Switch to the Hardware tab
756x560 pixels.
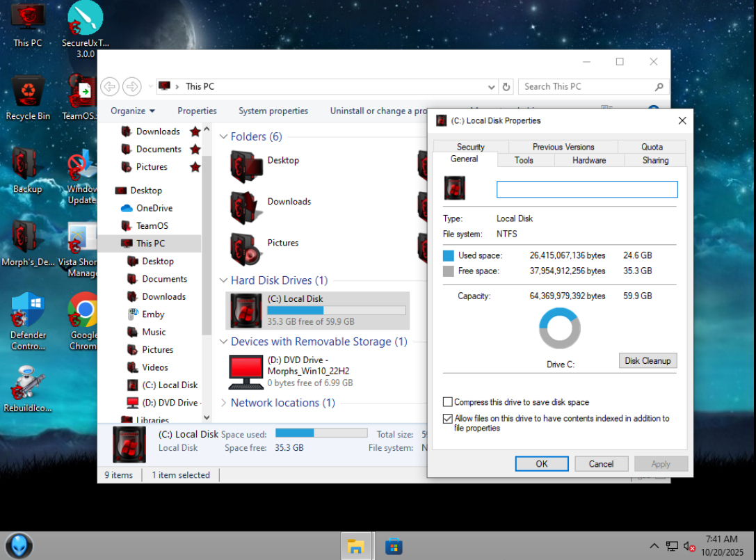pyautogui.click(x=589, y=160)
